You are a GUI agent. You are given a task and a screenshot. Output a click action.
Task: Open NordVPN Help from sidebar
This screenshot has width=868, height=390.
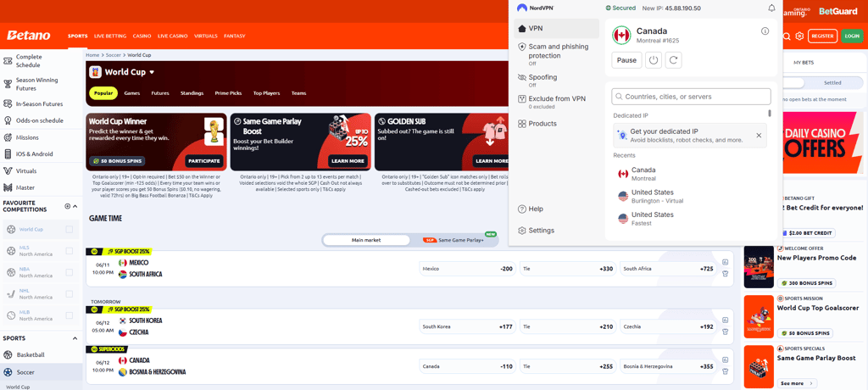pyautogui.click(x=530, y=209)
